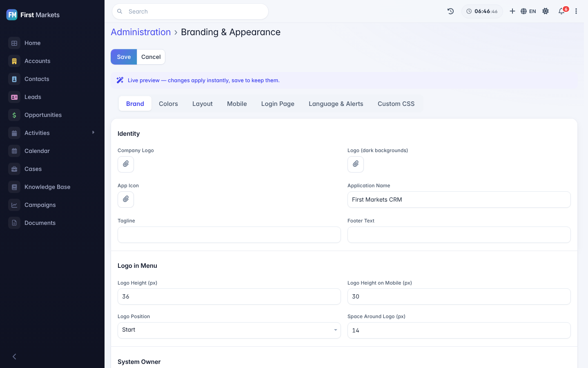Open the Login Page tab

click(278, 104)
